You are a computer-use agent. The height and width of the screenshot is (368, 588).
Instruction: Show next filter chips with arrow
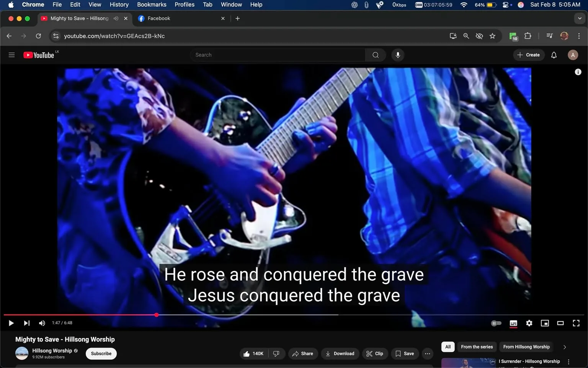coord(565,347)
